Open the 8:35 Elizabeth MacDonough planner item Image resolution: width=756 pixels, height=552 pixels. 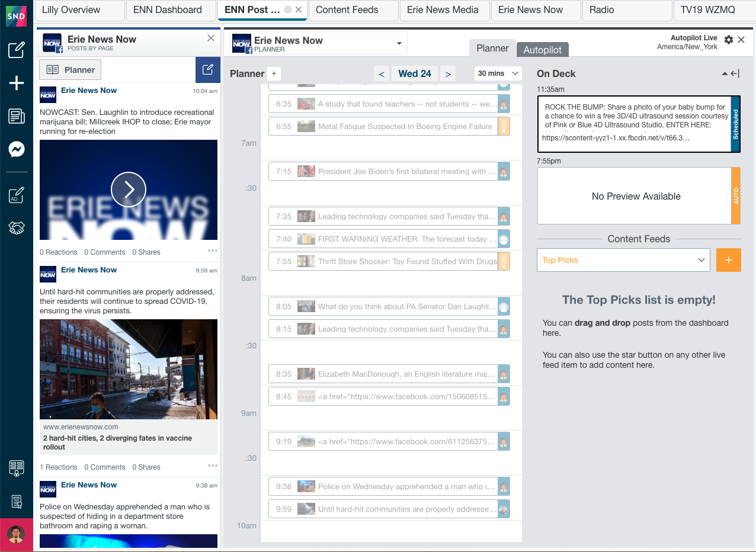(x=389, y=374)
